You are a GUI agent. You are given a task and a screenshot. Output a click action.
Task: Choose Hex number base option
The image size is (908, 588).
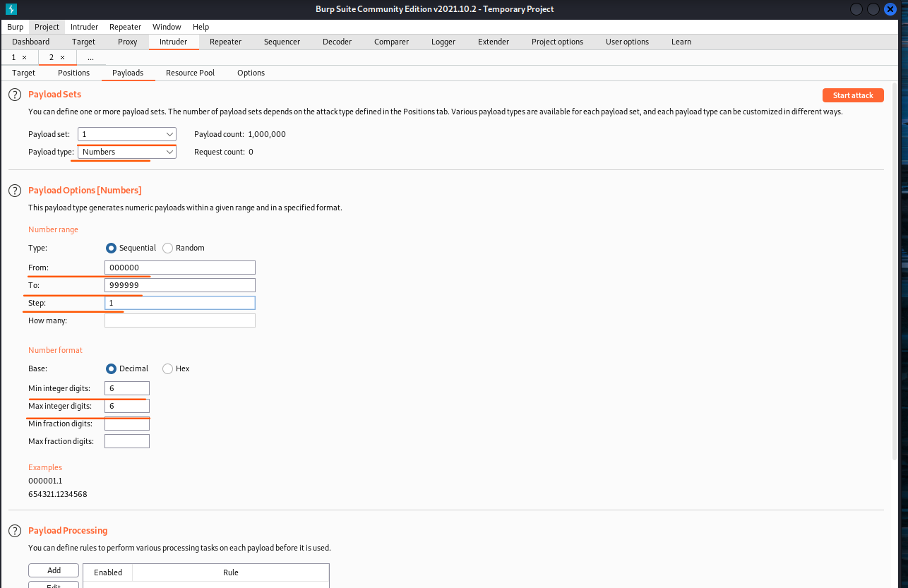[167, 368]
